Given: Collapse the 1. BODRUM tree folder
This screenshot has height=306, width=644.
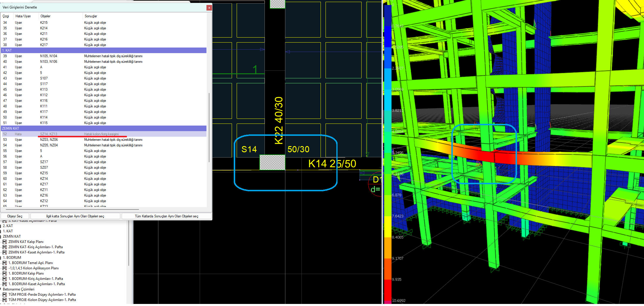Looking at the screenshot, I should coord(1,258).
